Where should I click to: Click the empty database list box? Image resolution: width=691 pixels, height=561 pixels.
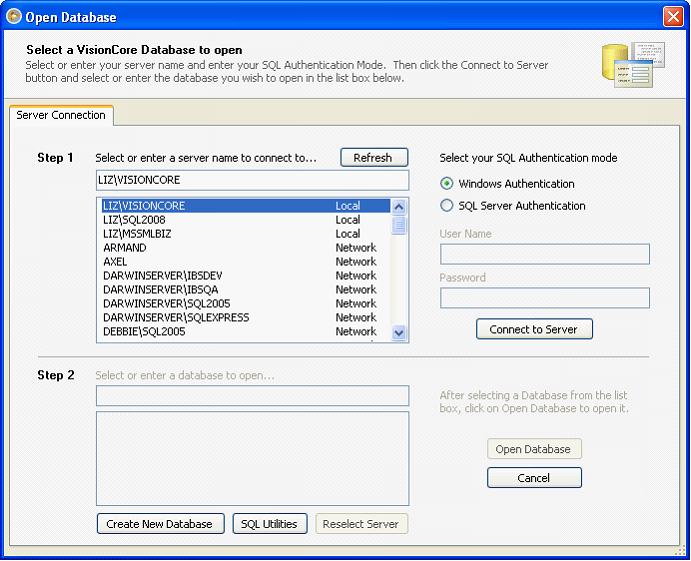253,459
